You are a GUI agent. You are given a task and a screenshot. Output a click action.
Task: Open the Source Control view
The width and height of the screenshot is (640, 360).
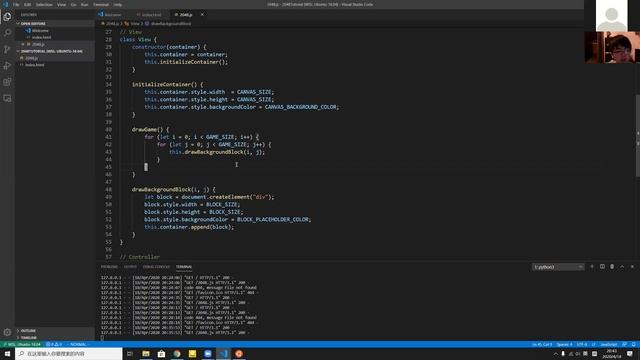(7, 49)
